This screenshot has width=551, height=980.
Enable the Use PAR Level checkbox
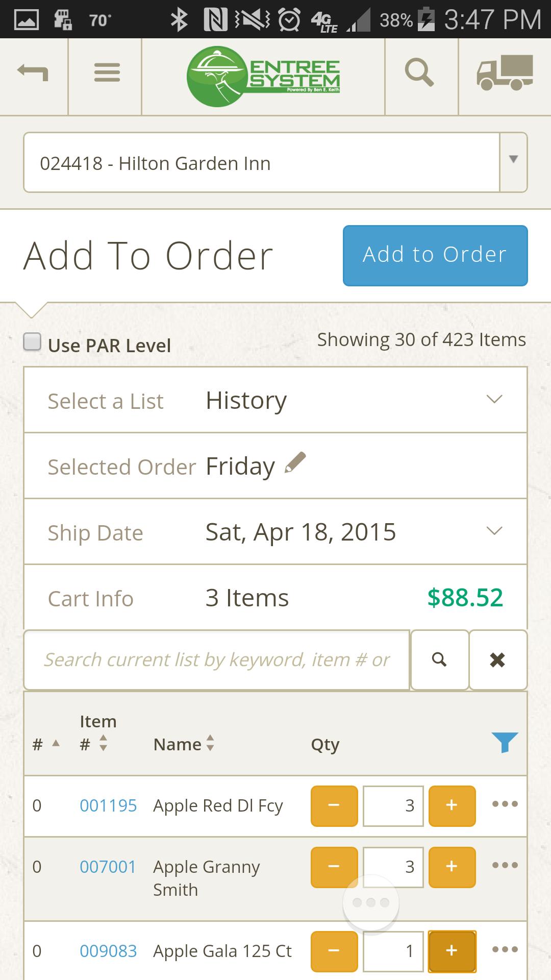33,342
